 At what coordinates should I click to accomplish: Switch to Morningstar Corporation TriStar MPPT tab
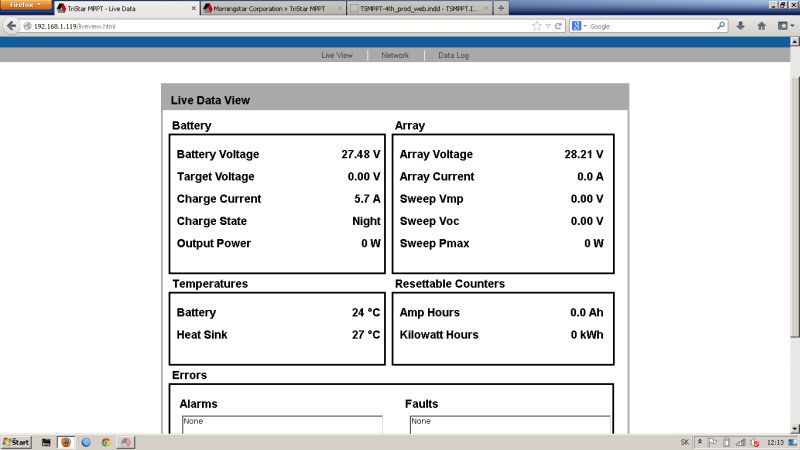(273, 9)
